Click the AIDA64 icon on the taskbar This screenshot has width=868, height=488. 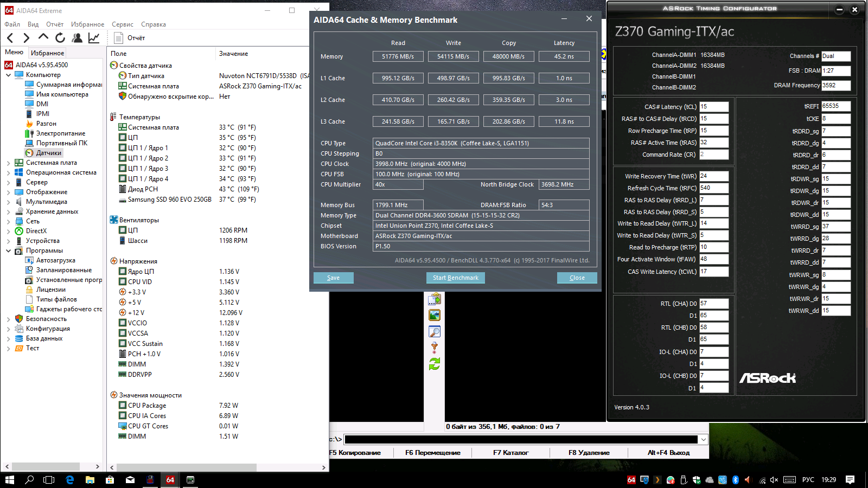pyautogui.click(x=170, y=480)
